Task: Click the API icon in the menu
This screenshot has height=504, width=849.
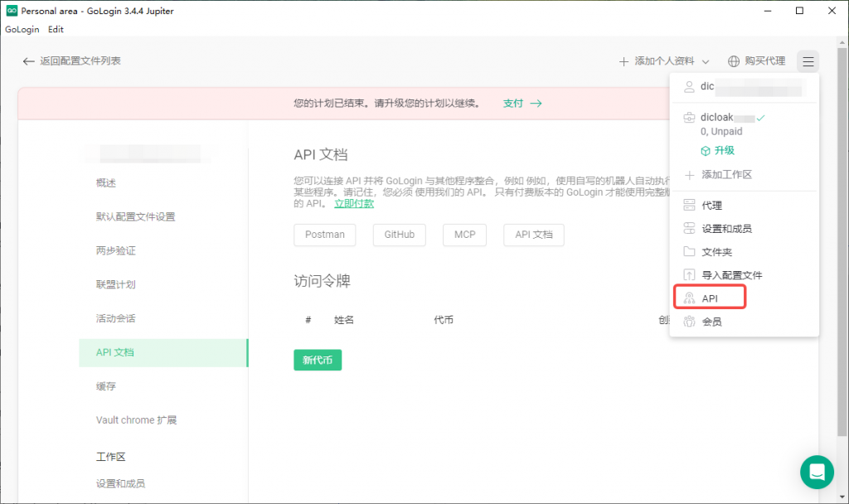Action: [689, 298]
